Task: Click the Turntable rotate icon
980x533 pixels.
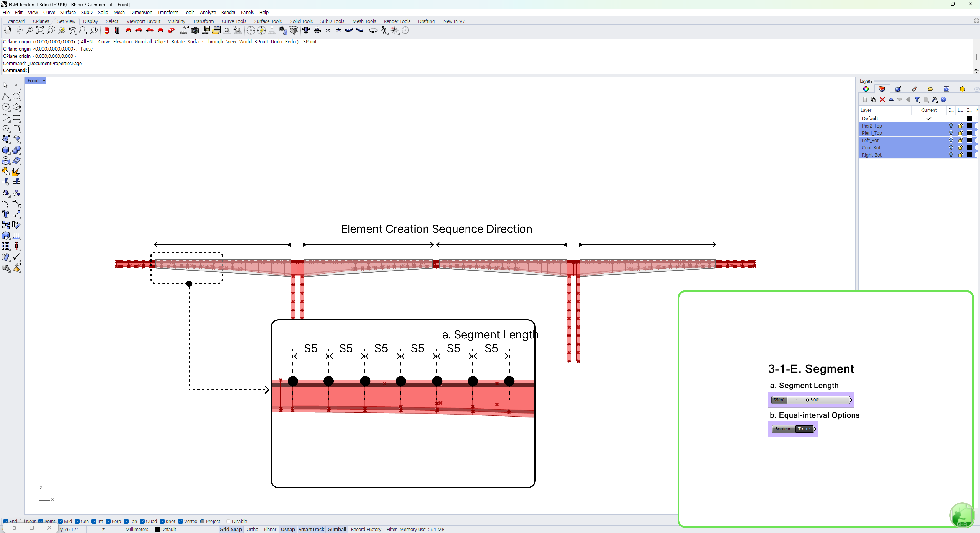Action: click(373, 30)
